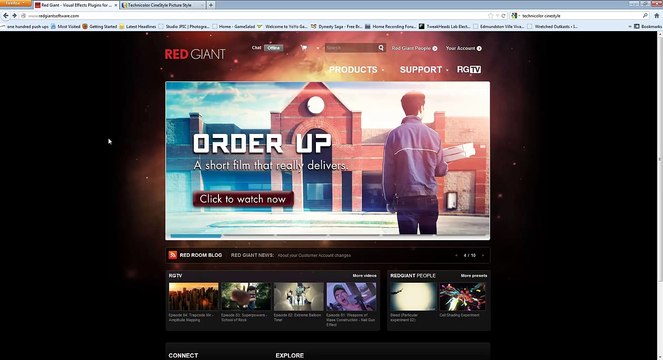Click the Your Account link
The image size is (663, 360).
(460, 48)
